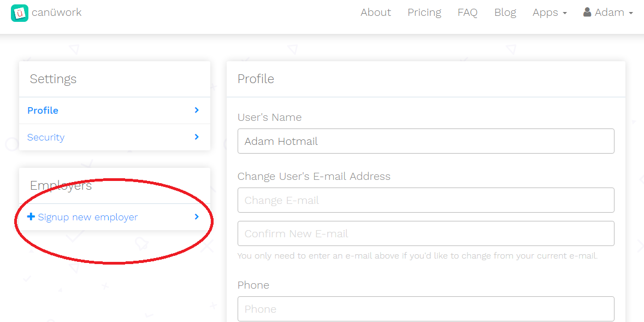This screenshot has width=644, height=322.
Task: Open Security settings
Action: pos(115,137)
